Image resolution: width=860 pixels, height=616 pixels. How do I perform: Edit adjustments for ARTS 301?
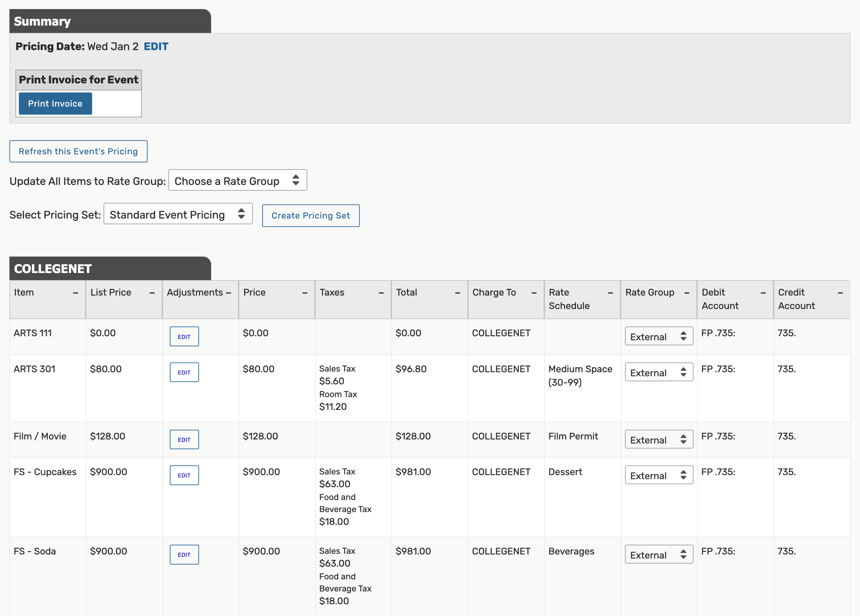click(x=184, y=373)
